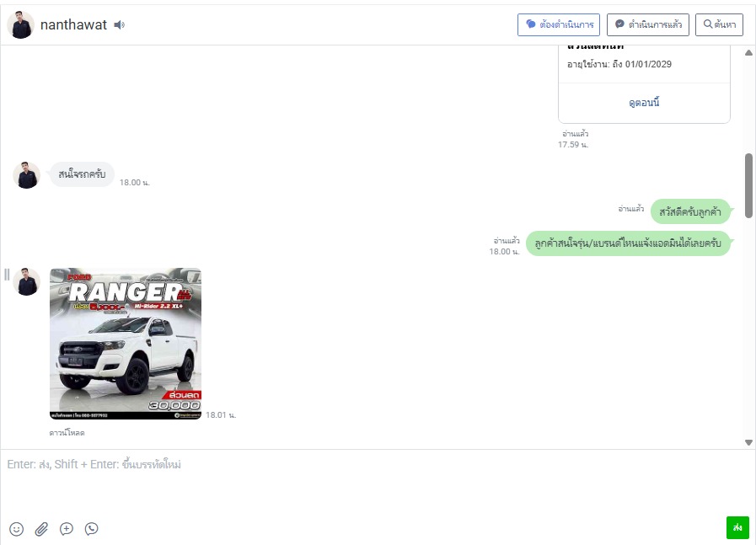Click the chat scrollbar down arrow

pyautogui.click(x=748, y=442)
